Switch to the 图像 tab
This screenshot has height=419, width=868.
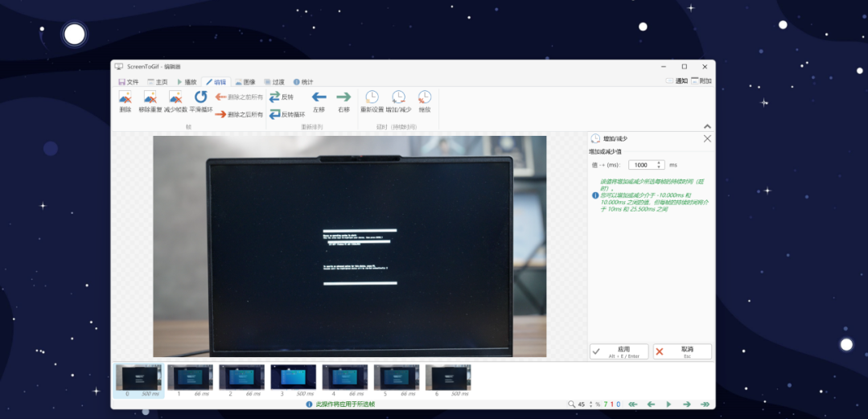click(245, 82)
